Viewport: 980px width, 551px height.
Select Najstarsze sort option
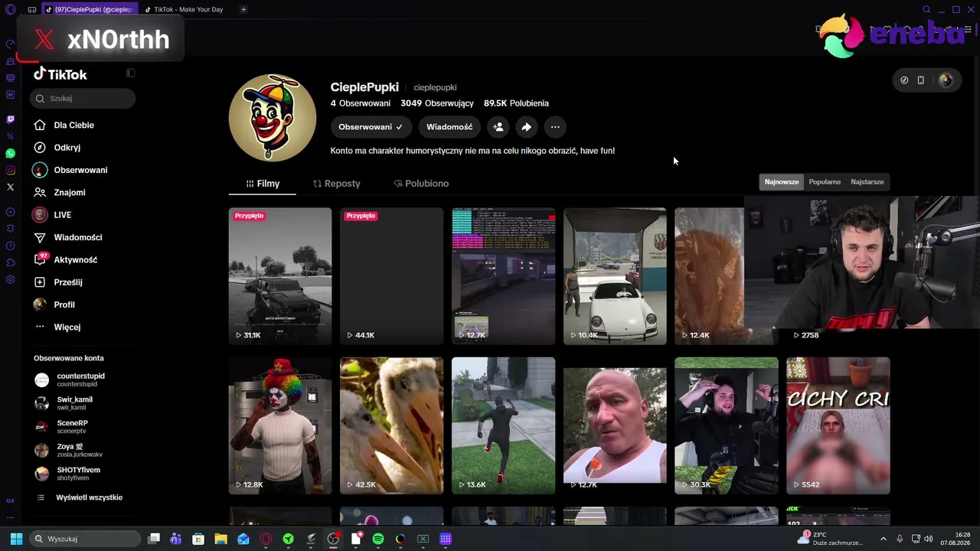click(x=867, y=182)
